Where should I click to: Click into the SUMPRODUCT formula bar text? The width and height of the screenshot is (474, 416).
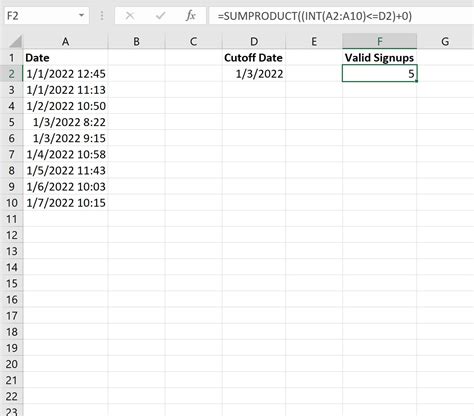[x=314, y=16]
